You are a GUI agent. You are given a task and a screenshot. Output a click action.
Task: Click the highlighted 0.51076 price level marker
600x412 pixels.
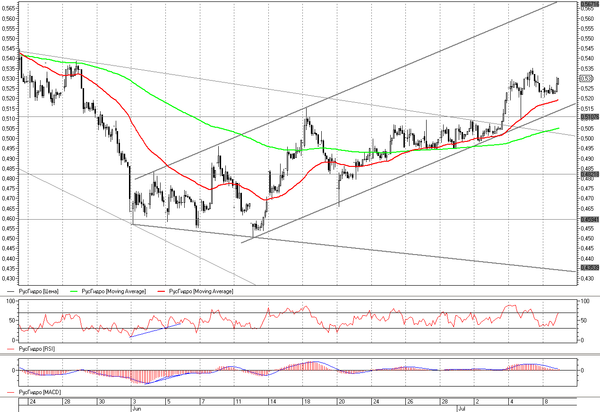(590, 117)
